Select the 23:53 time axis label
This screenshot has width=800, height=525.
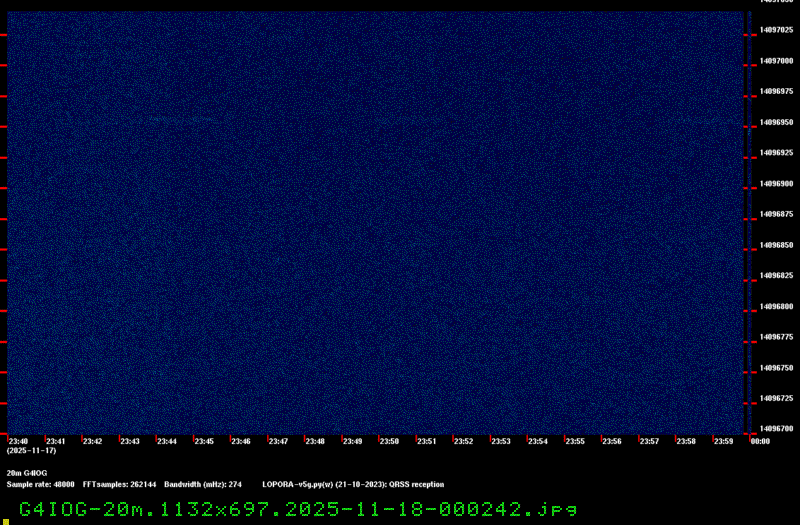tap(501, 441)
